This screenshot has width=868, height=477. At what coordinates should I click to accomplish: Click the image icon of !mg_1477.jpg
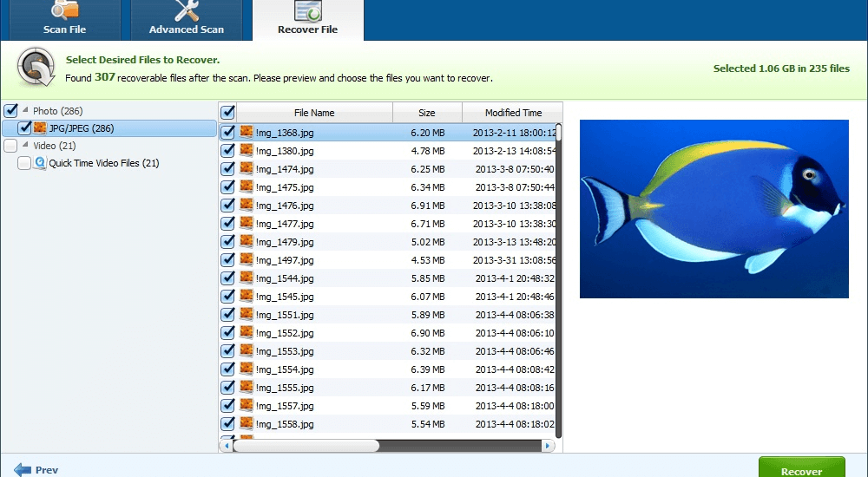tap(247, 223)
